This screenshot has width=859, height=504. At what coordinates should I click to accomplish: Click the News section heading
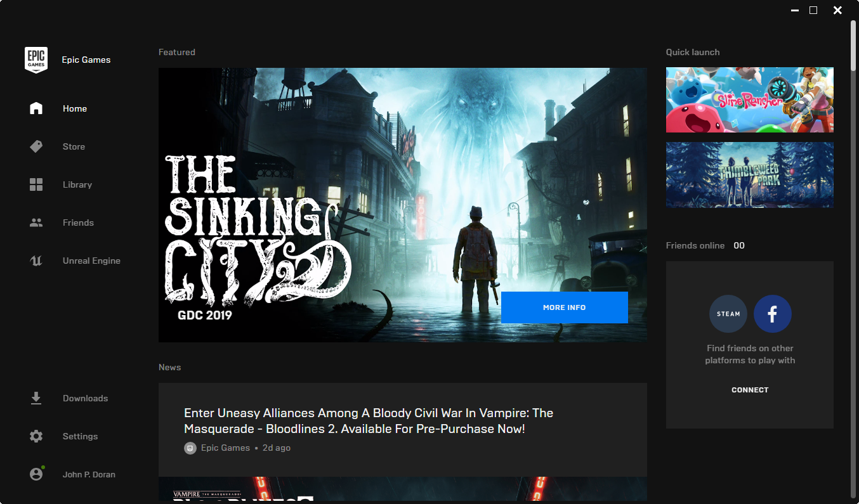[x=170, y=367]
